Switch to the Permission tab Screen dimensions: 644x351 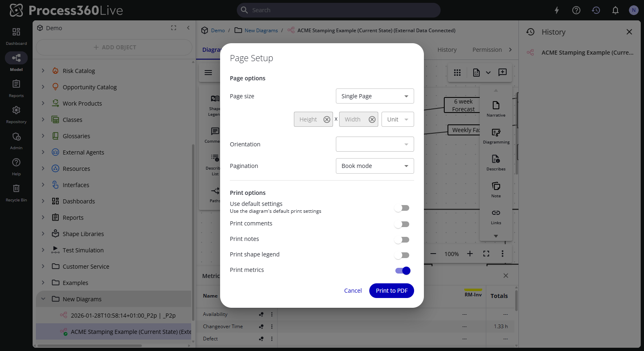[487, 50]
